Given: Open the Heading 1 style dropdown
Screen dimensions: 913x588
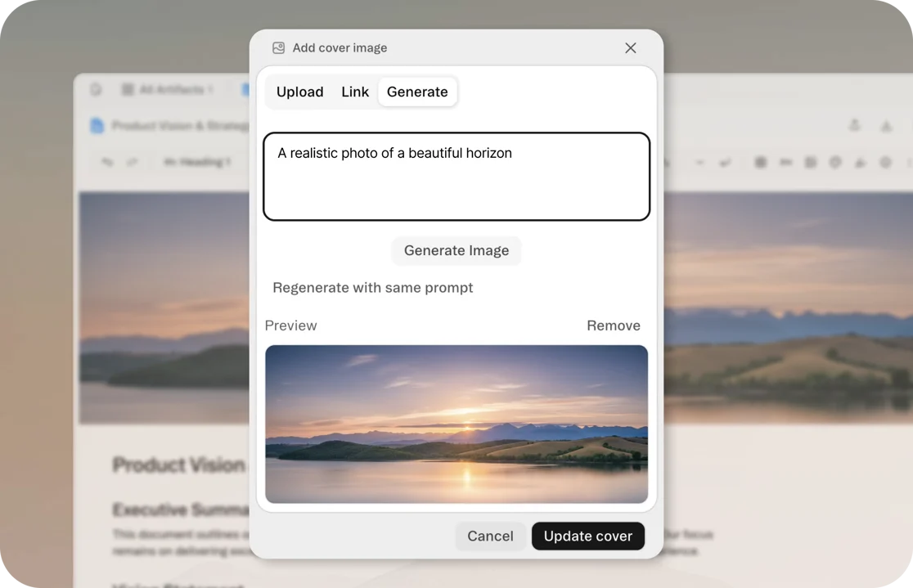Looking at the screenshot, I should [196, 163].
